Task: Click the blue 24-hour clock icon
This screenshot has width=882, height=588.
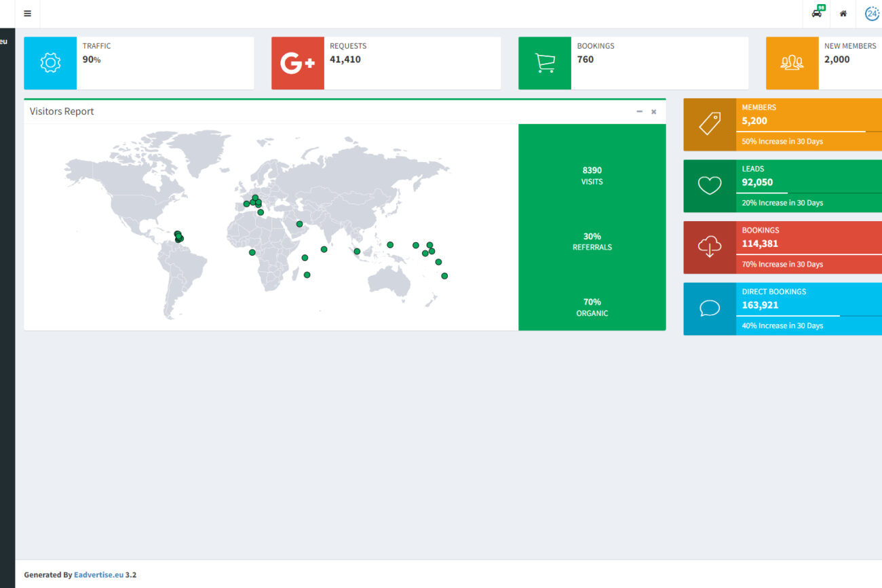Action: coord(872,14)
